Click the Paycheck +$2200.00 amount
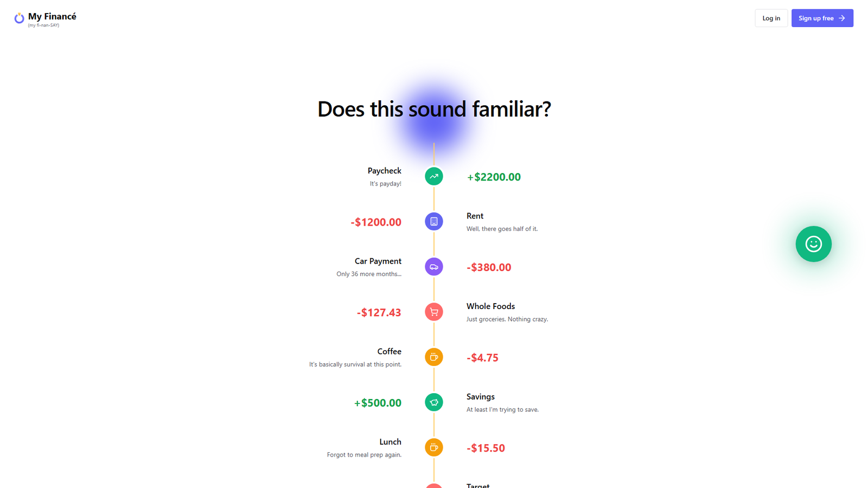The height and width of the screenshot is (488, 868). 494,177
